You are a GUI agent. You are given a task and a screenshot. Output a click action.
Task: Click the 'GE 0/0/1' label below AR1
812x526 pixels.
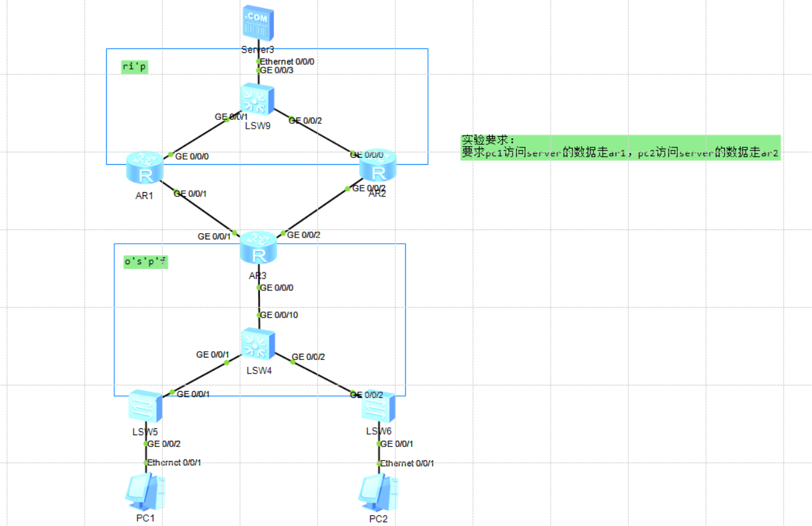coord(190,193)
